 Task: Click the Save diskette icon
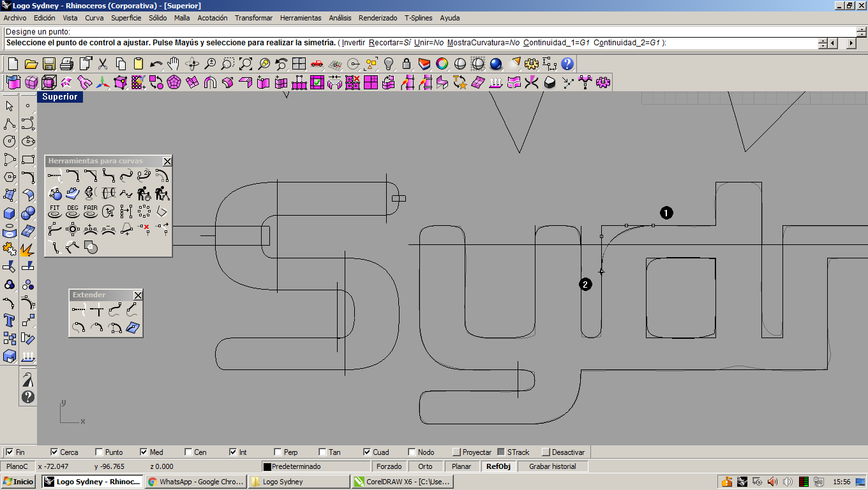49,64
